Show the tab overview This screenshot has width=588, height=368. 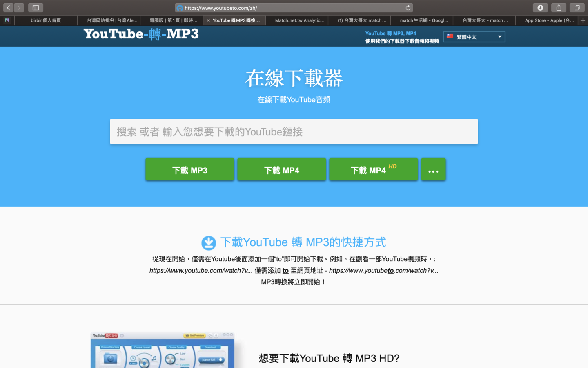pyautogui.click(x=577, y=8)
